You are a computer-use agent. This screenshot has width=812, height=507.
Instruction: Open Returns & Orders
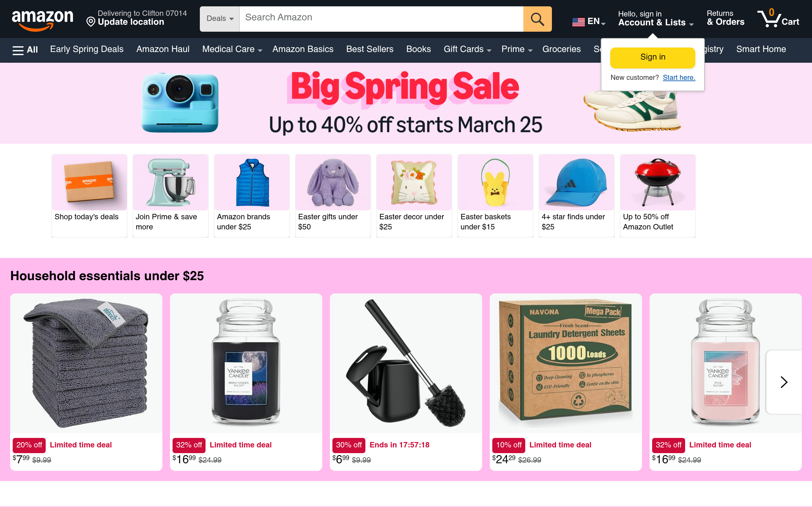tap(725, 18)
